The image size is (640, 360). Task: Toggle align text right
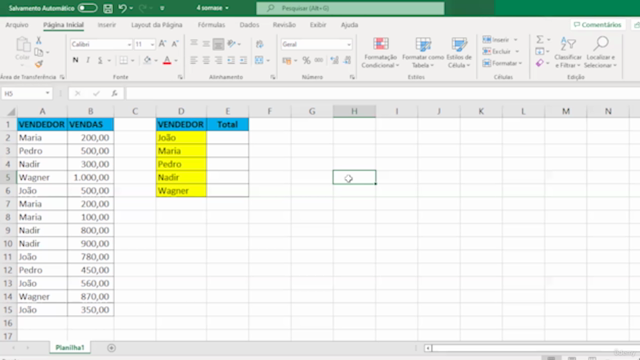tap(218, 60)
